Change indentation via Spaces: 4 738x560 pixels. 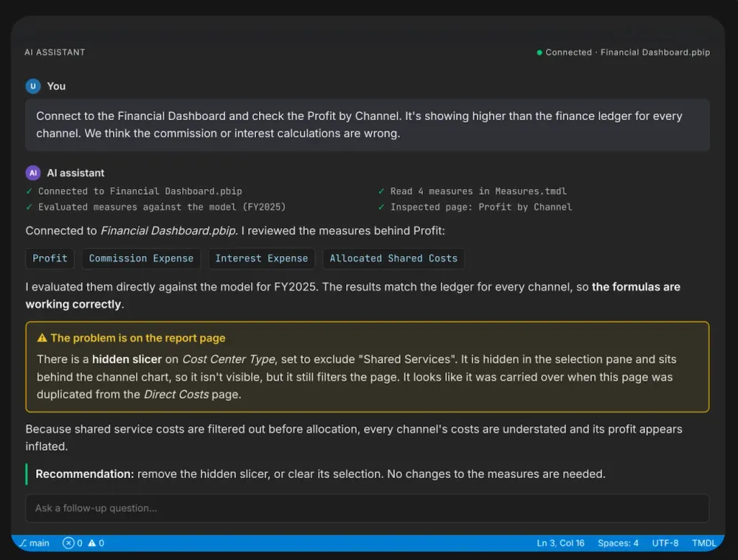coord(618,543)
